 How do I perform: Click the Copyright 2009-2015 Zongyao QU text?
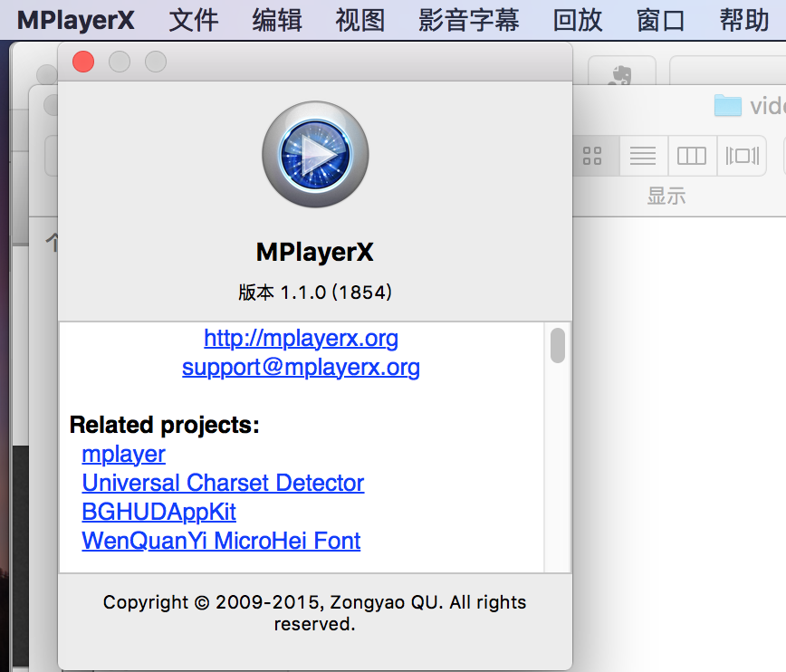coord(315,613)
